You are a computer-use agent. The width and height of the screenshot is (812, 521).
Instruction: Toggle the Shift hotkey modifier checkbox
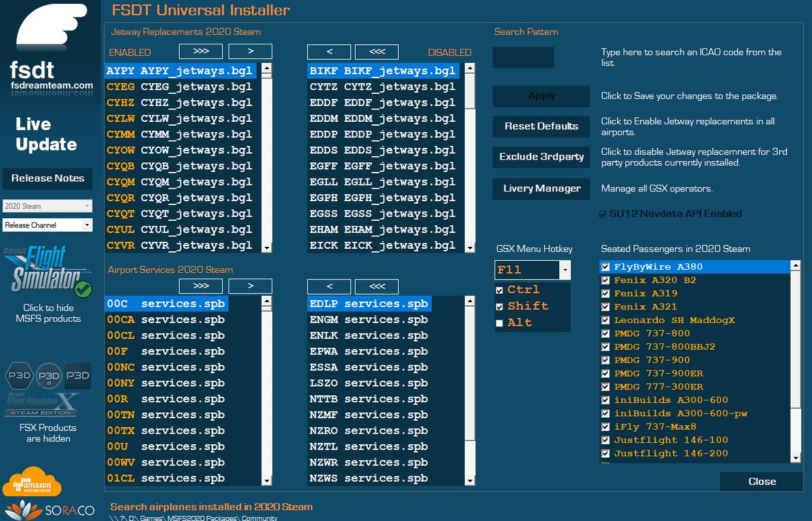(x=500, y=307)
